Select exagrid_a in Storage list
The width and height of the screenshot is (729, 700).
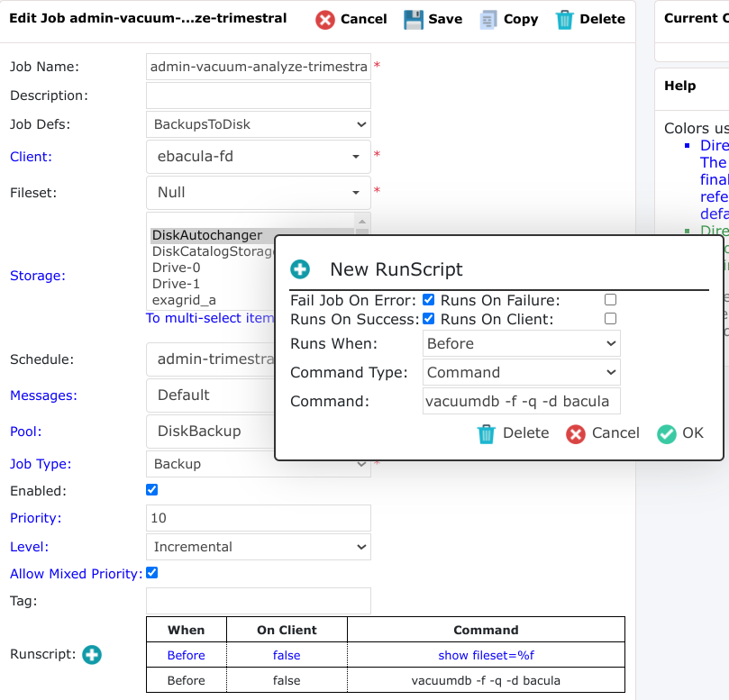tap(213, 300)
